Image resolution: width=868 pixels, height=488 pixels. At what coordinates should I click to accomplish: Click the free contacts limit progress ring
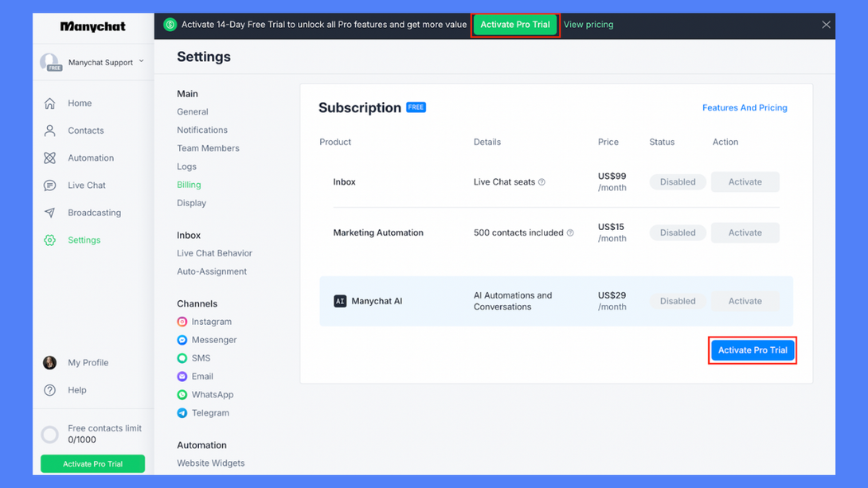(x=50, y=435)
